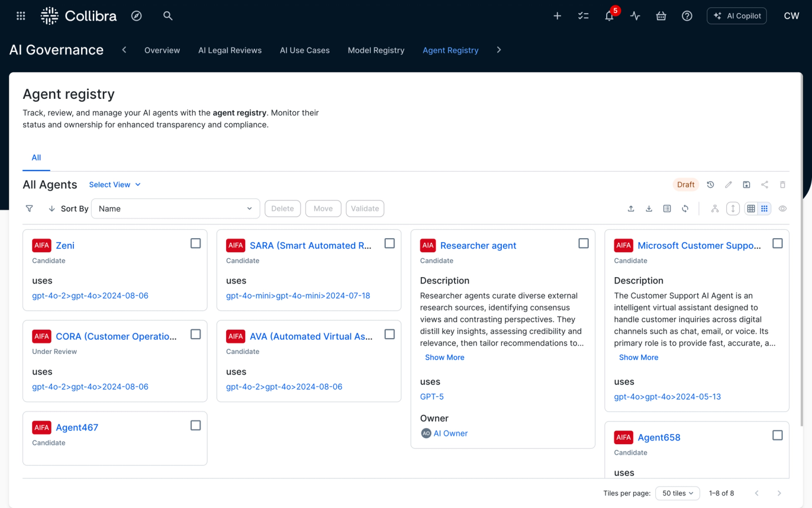The width and height of the screenshot is (812, 508).
Task: Open the apps grid launcher
Action: point(21,16)
